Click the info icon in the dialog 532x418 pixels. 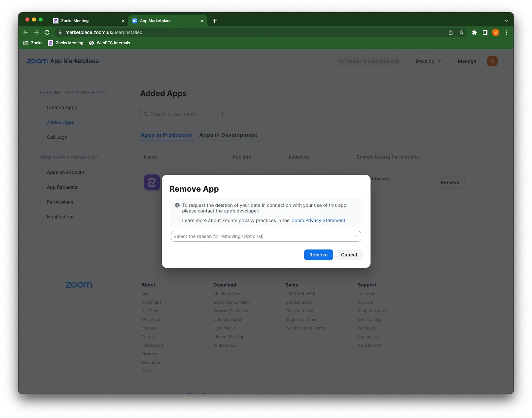click(177, 205)
